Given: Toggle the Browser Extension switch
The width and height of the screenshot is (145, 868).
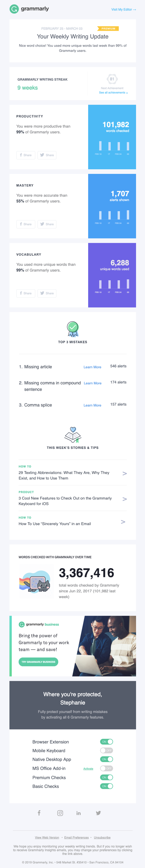Looking at the screenshot, I should (106, 742).
